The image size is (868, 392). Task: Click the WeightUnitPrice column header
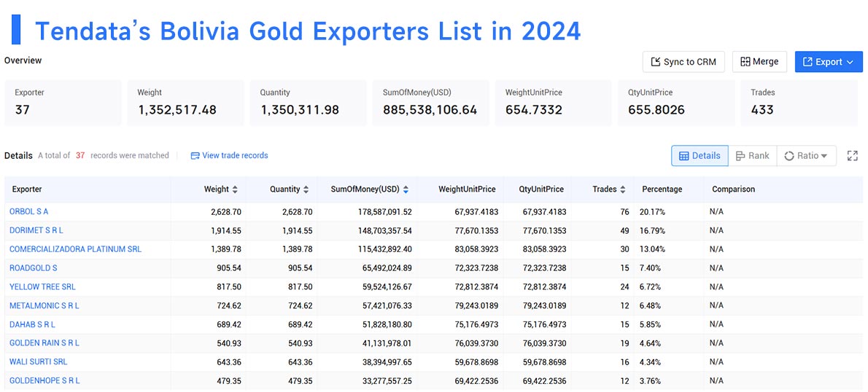click(x=467, y=189)
